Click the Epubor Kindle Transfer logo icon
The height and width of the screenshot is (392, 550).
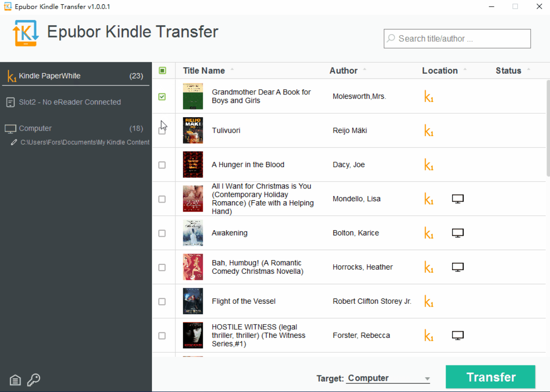[x=25, y=33]
